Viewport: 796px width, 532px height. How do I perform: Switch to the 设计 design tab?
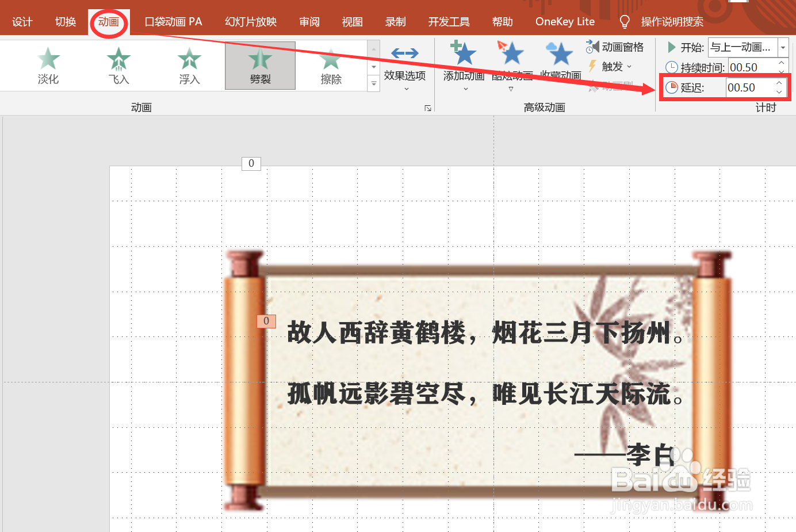22,22
